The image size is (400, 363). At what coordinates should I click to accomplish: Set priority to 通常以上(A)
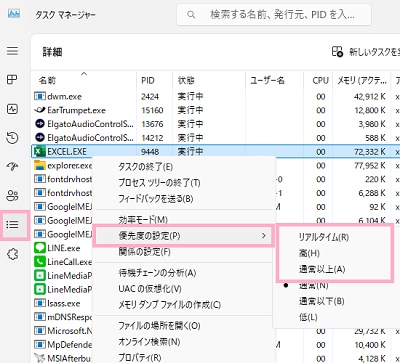click(322, 269)
